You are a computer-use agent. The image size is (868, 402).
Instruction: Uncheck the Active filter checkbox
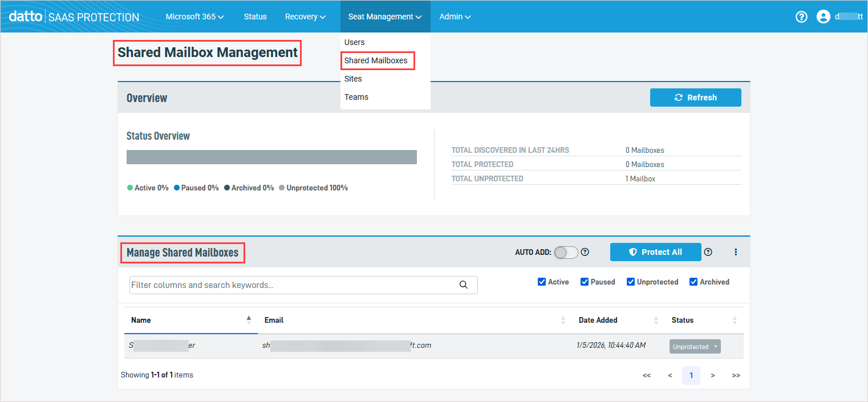(x=542, y=282)
